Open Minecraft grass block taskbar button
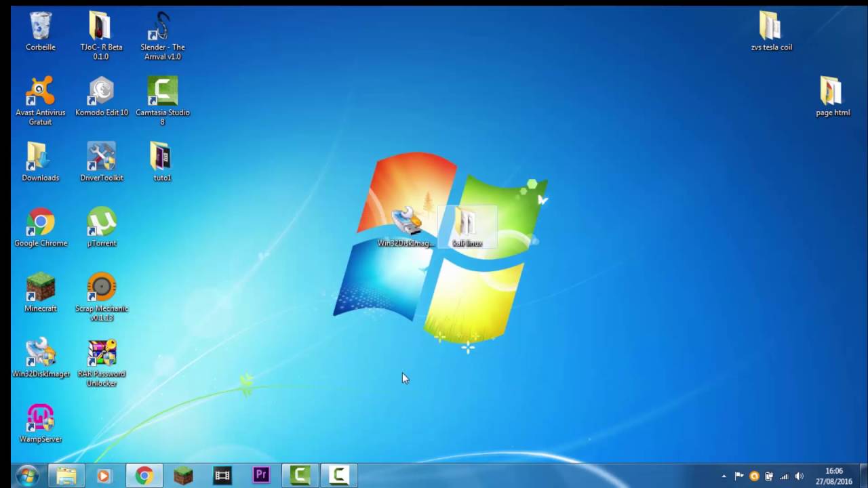This screenshot has height=488, width=868. (182, 476)
